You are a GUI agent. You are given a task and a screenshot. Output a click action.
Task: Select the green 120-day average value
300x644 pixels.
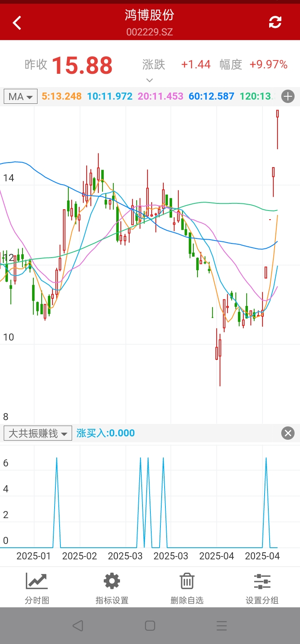pos(257,96)
